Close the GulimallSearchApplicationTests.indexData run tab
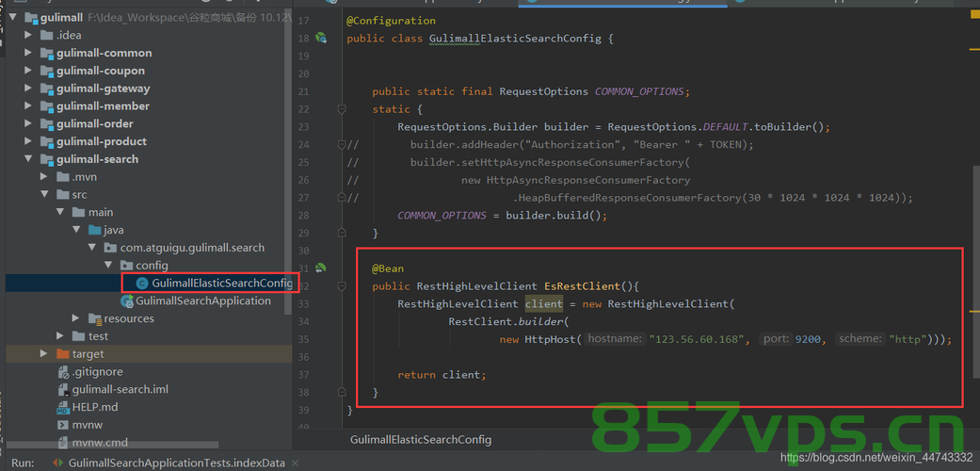Screen dimensions: 980x471 [x=295, y=463]
